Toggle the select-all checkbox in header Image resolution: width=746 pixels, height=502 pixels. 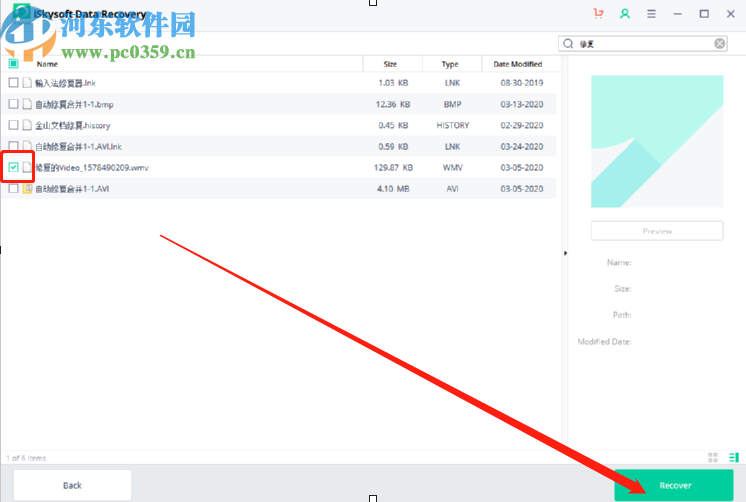[x=13, y=63]
